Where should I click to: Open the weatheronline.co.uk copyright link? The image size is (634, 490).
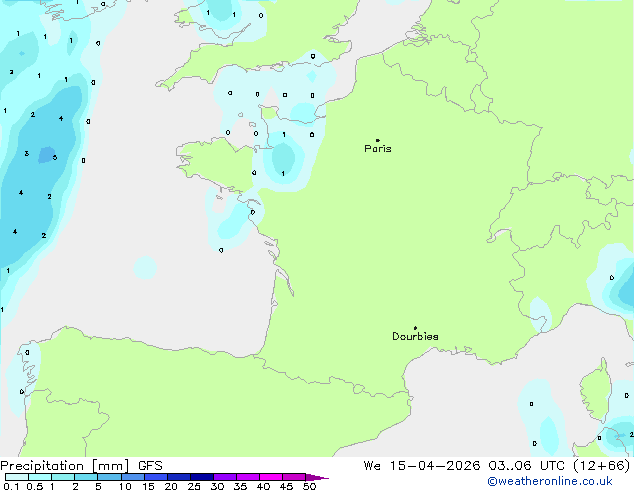550,481
